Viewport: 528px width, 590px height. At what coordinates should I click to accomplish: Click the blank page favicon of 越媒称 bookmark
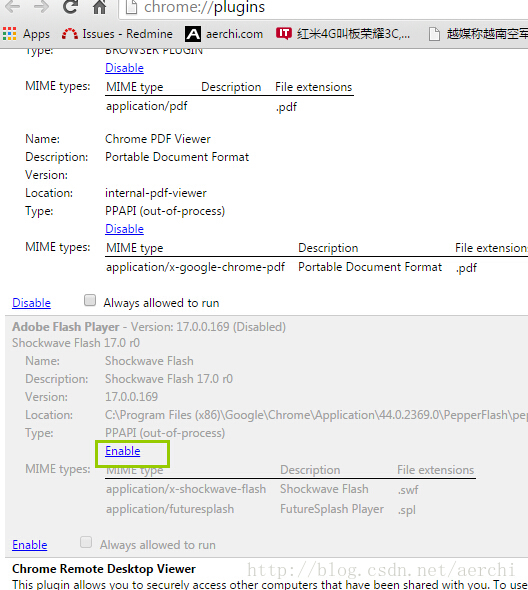pos(434,34)
